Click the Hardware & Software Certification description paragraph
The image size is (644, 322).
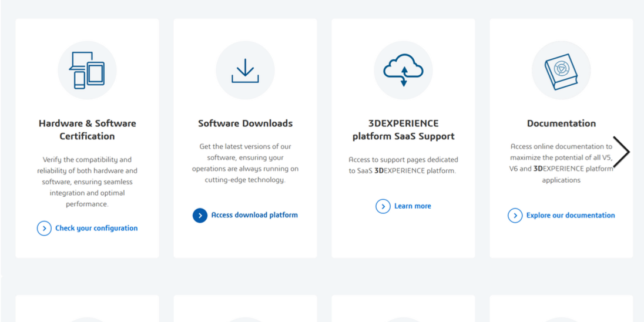point(87,182)
